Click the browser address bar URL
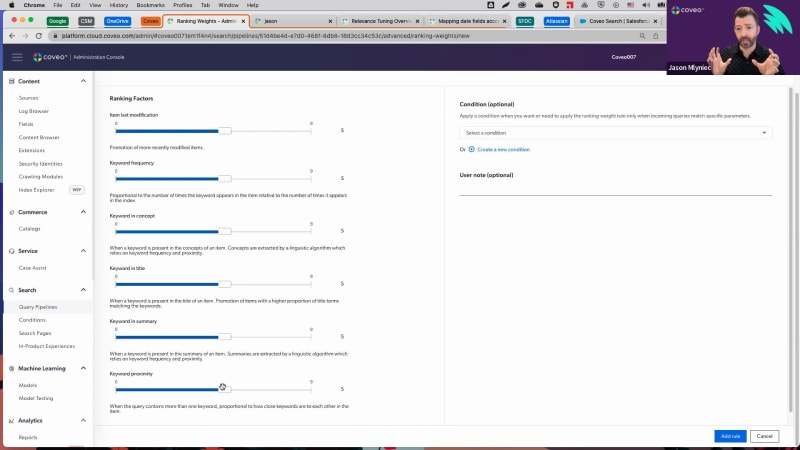 click(265, 36)
